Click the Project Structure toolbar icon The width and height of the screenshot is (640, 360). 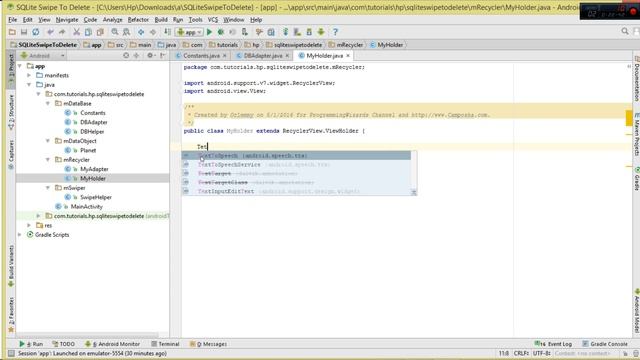click(271, 32)
